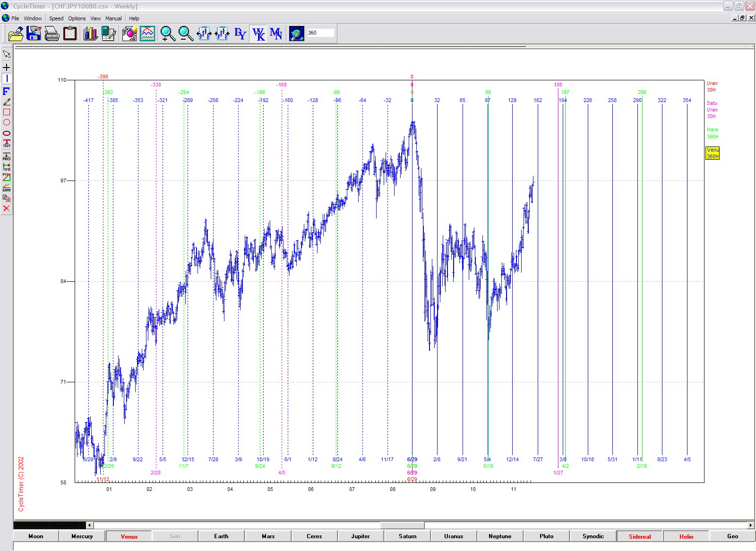Open the Options menu
This screenshot has height=551, width=756.
coord(77,18)
